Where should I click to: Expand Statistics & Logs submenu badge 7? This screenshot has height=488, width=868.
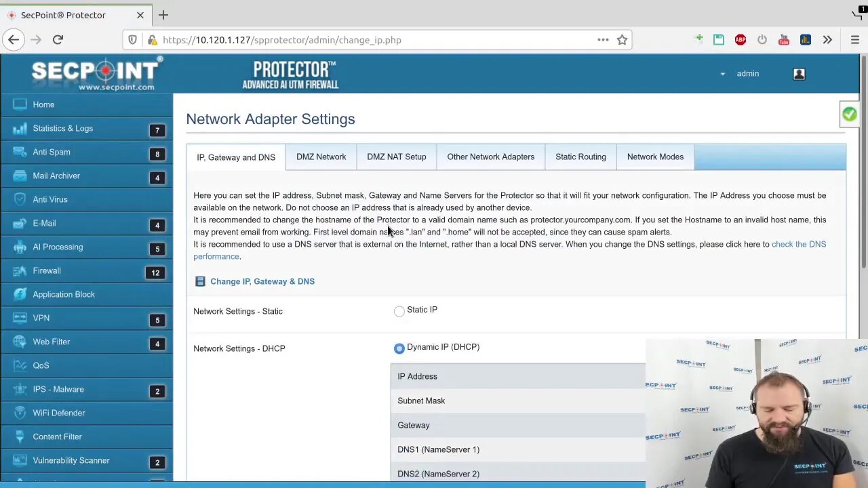[157, 130]
